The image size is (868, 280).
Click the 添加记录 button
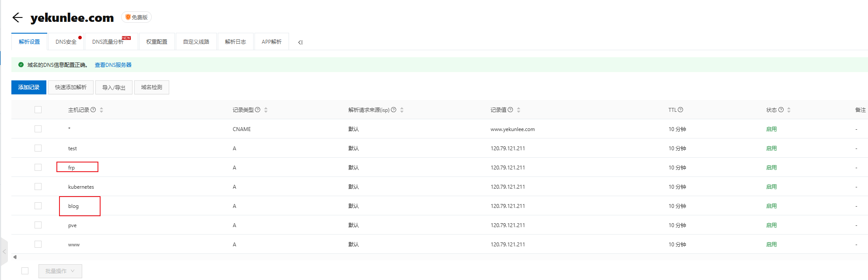[29, 87]
